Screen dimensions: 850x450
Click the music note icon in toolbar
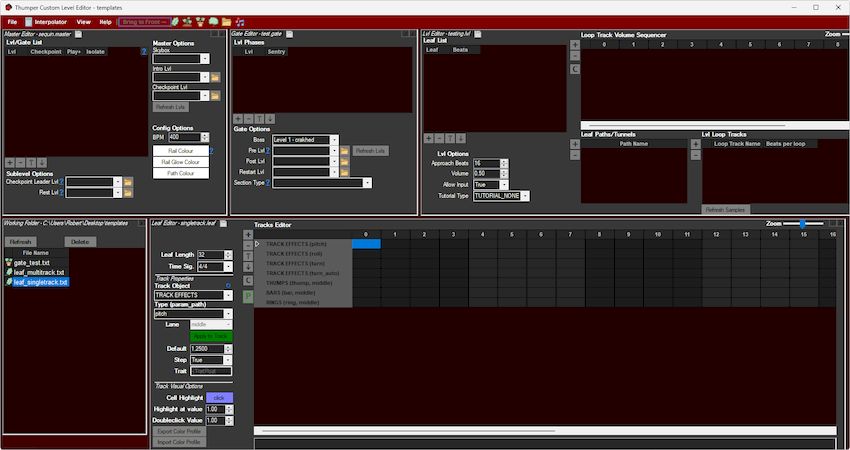pyautogui.click(x=239, y=21)
